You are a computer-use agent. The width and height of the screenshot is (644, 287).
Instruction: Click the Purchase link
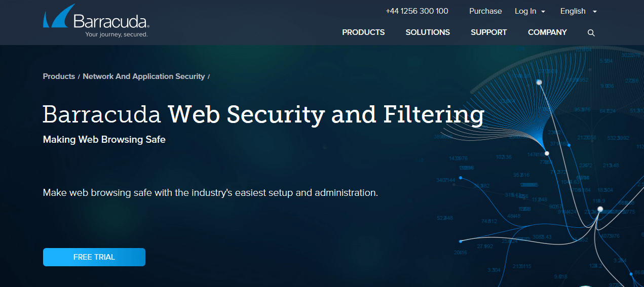485,11
